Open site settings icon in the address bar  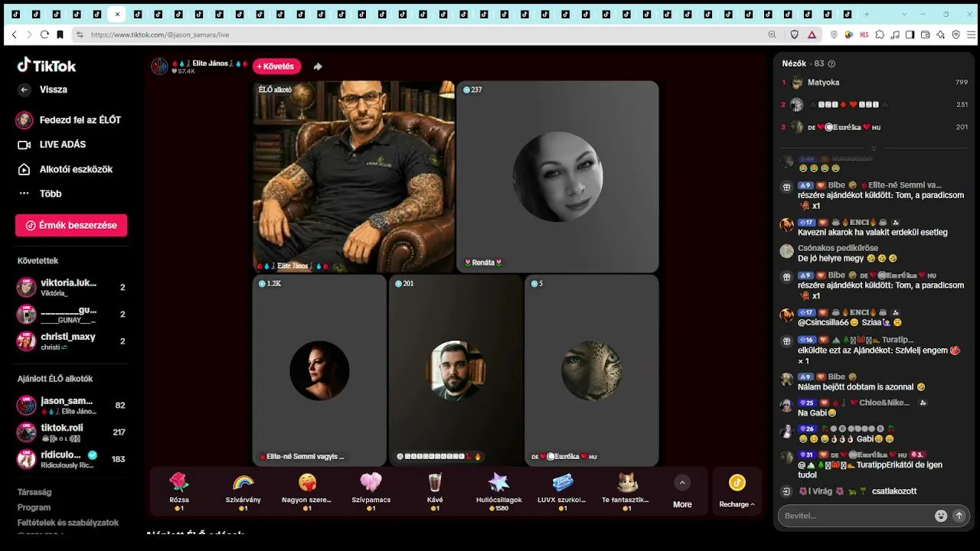pyautogui.click(x=80, y=34)
